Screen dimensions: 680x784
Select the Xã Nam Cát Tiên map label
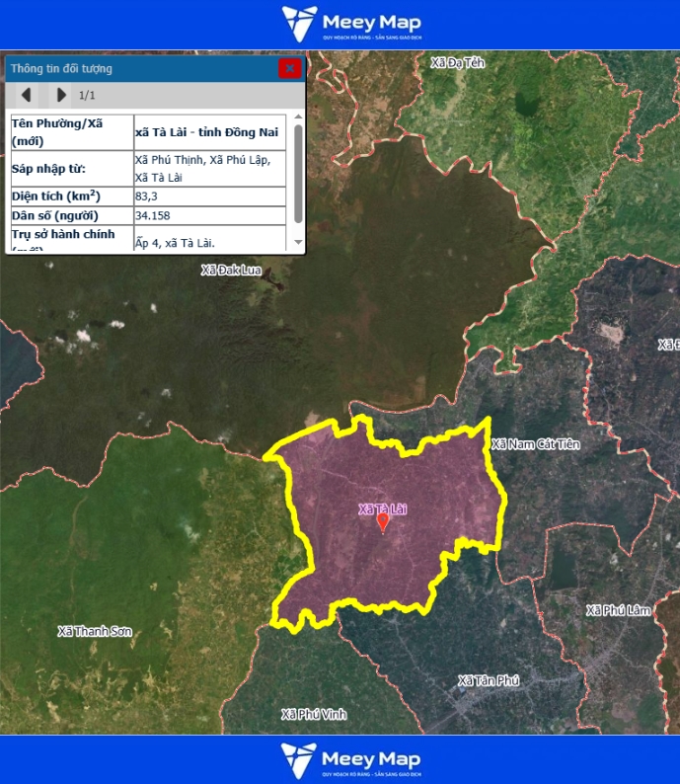click(x=535, y=444)
